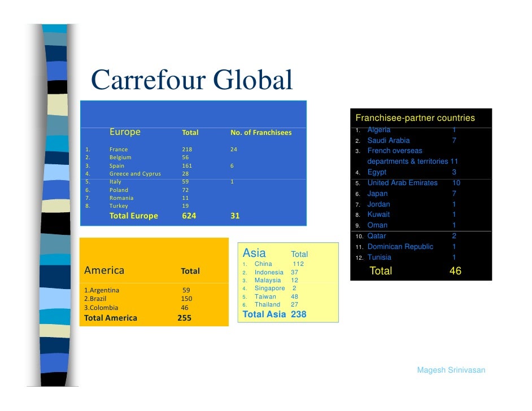The height and width of the screenshot is (411, 532).
Task: Click the 'Carrefour Global' slide title
Action: pos(191,80)
